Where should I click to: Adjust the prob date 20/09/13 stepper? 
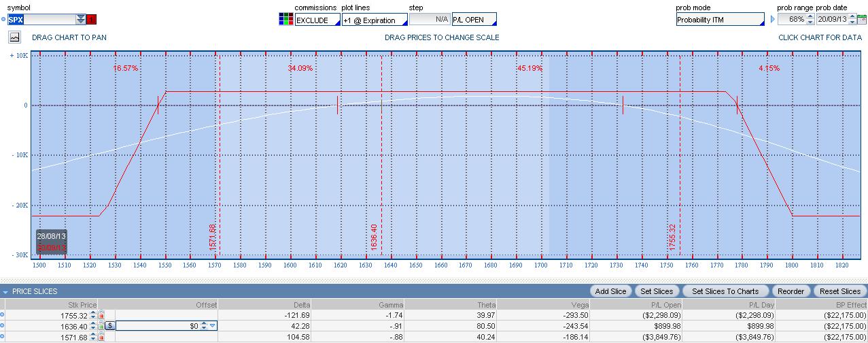[851, 20]
